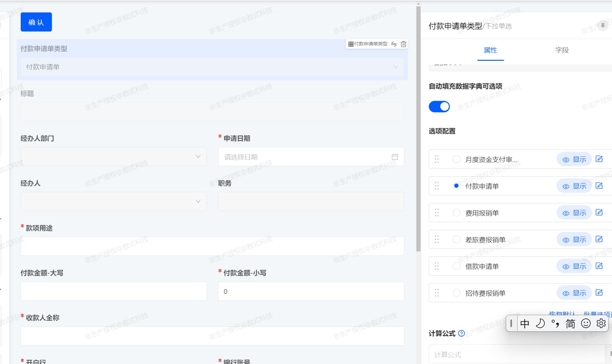The image size is (612, 364).
Task: Click the 计算公式 input field
Action: pyautogui.click(x=517, y=354)
